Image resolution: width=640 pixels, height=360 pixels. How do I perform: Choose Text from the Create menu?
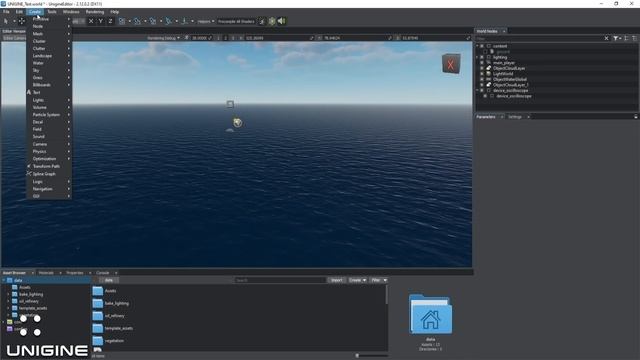(x=49, y=92)
